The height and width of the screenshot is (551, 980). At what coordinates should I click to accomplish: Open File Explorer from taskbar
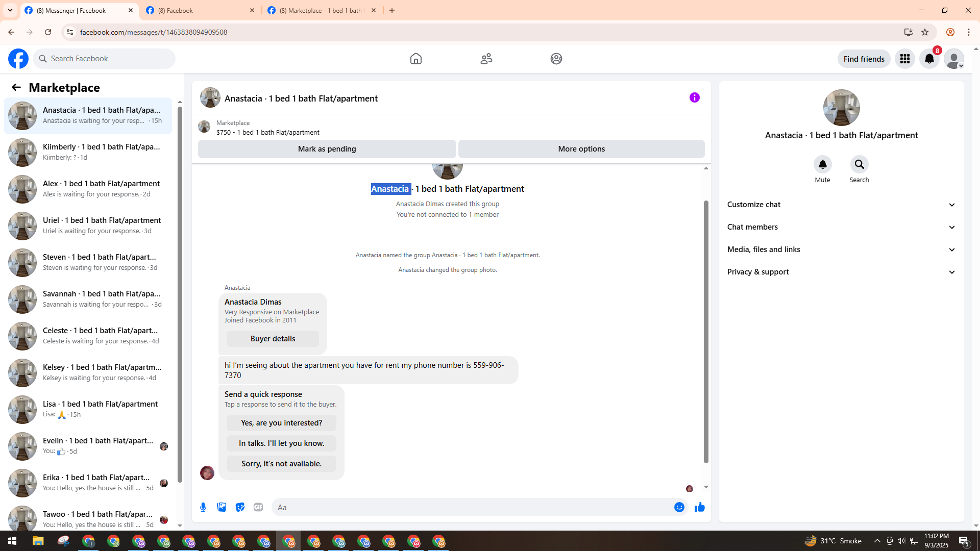point(38,541)
